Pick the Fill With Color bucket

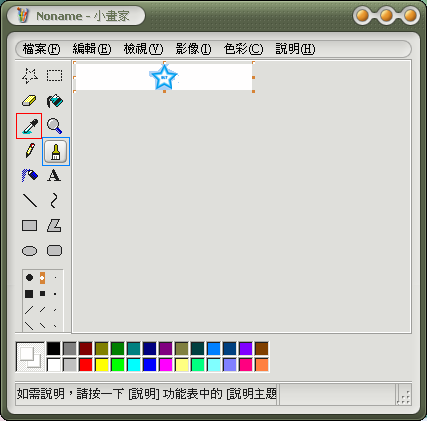54,101
